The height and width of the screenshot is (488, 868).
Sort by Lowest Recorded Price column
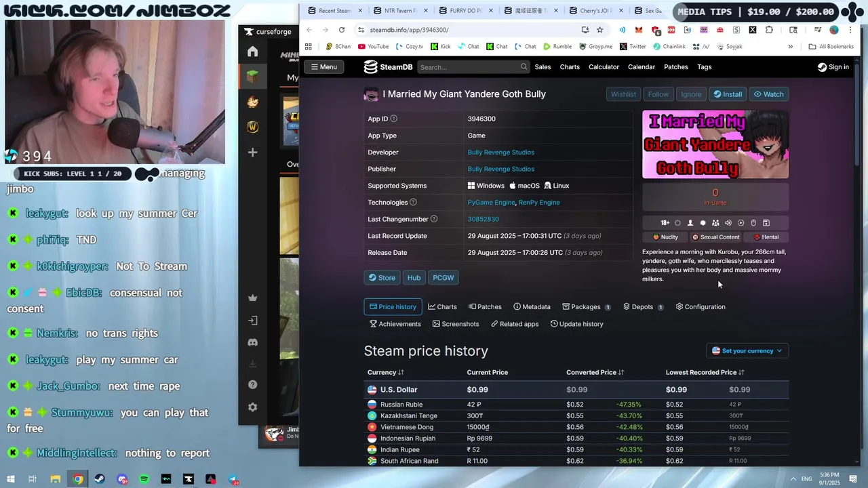(x=705, y=372)
